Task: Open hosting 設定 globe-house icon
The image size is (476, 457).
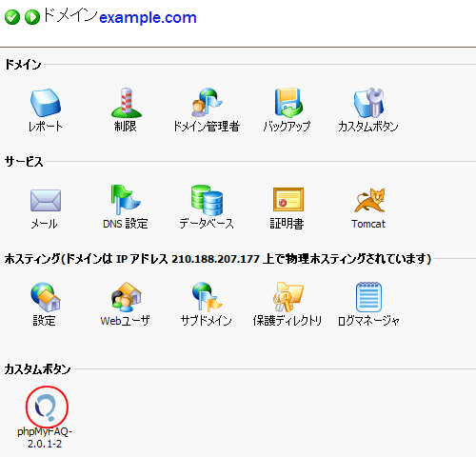Action: tap(46, 297)
